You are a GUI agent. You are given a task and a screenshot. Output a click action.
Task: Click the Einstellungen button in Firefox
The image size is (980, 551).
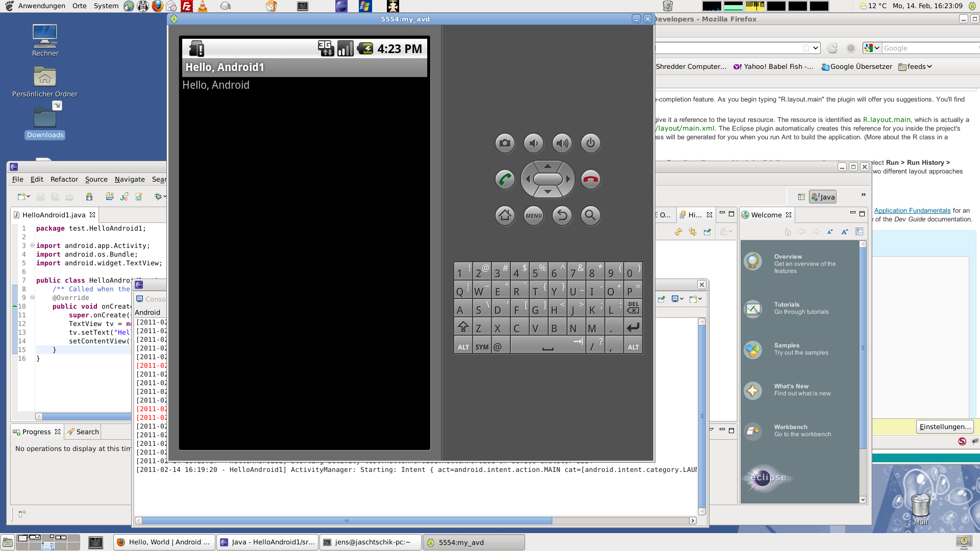(x=945, y=427)
